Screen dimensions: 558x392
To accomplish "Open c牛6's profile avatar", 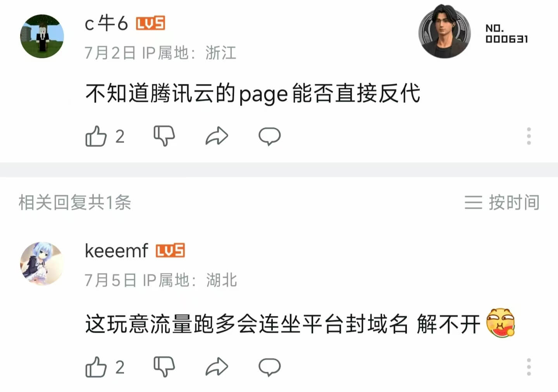I will click(x=42, y=36).
